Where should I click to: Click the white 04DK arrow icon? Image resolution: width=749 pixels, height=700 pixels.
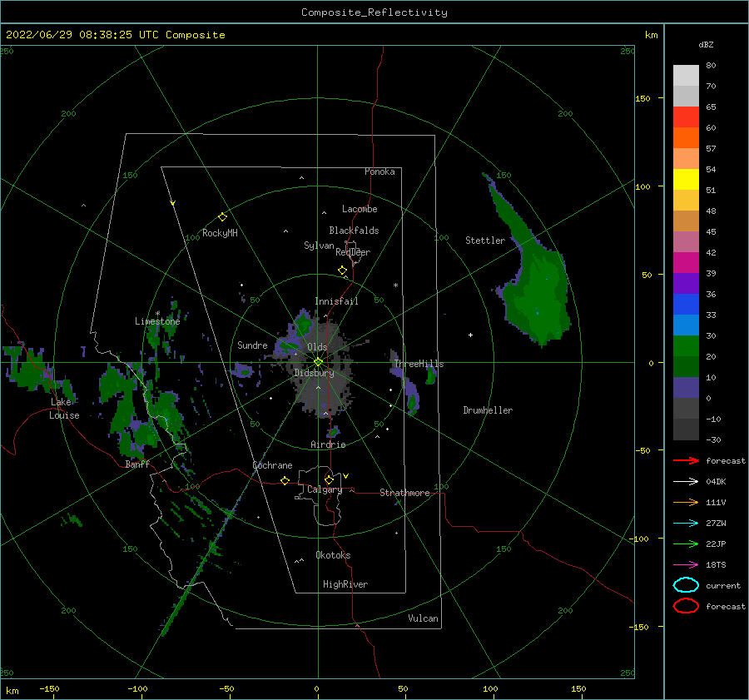pyautogui.click(x=686, y=481)
